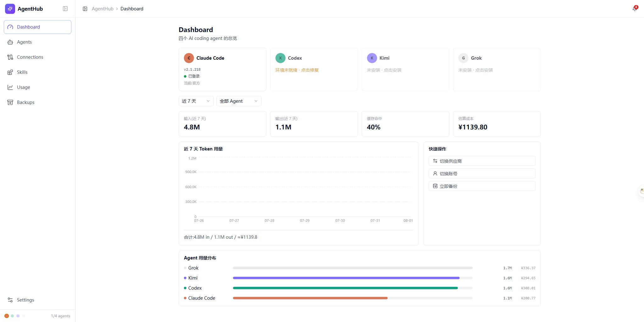Click the 立即备份 quick action button
This screenshot has width=644, height=322.
coord(482,186)
